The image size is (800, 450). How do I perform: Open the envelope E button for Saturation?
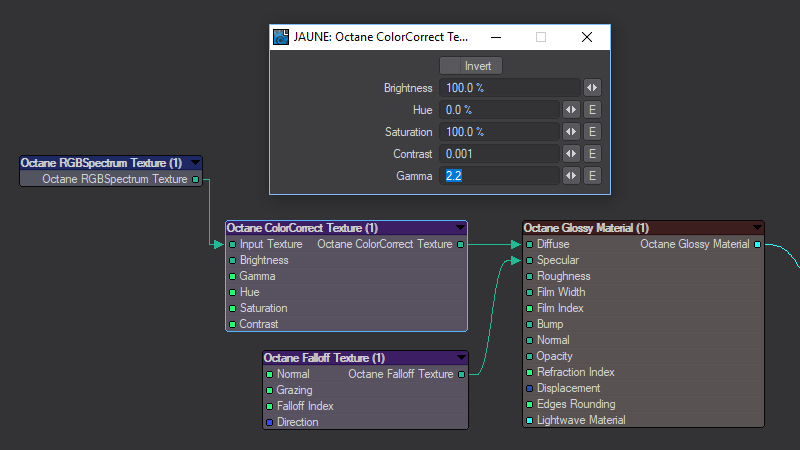click(592, 132)
